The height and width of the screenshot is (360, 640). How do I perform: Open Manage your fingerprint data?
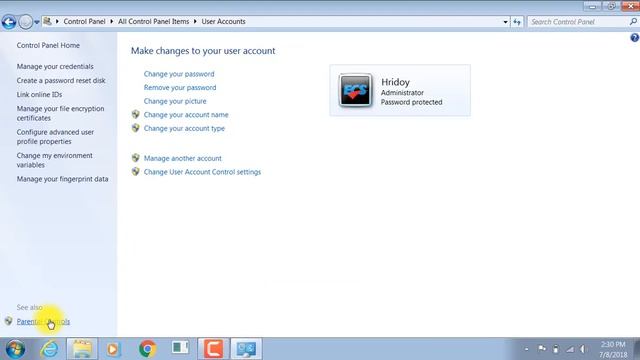[62, 179]
